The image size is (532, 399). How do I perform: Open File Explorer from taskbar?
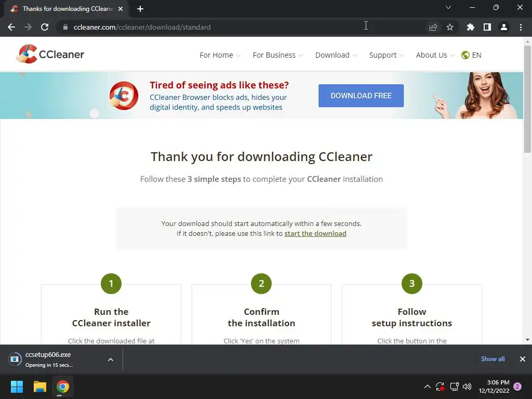tap(39, 387)
